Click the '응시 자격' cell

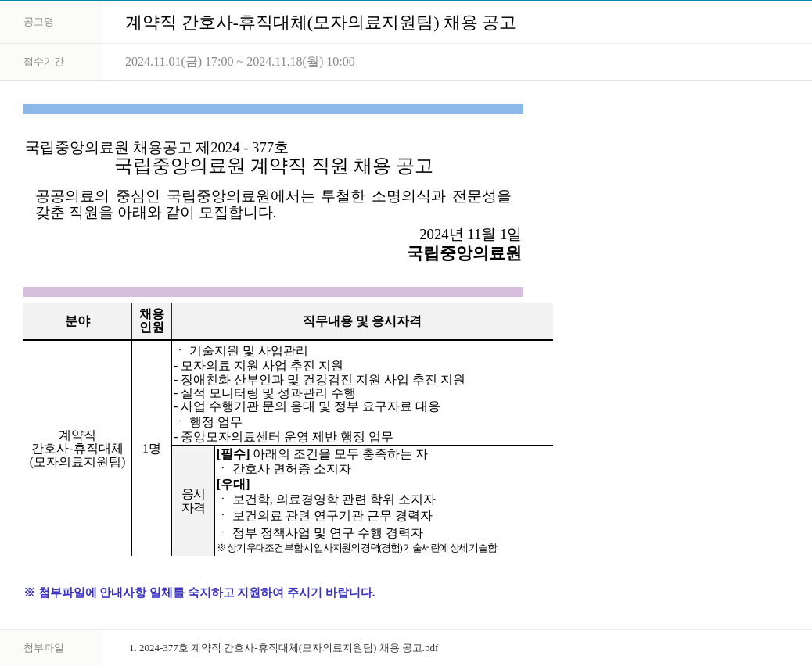(193, 501)
